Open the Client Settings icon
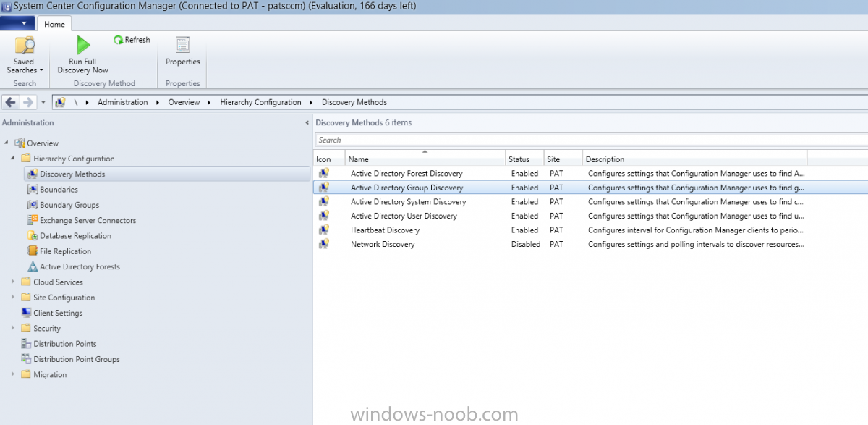This screenshot has height=425, width=868. click(x=26, y=313)
